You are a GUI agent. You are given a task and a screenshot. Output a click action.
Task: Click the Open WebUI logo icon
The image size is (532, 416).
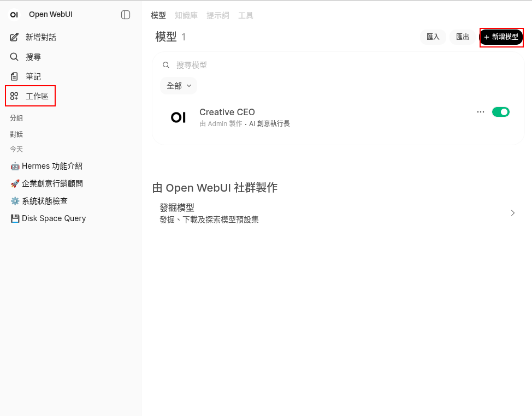(14, 15)
